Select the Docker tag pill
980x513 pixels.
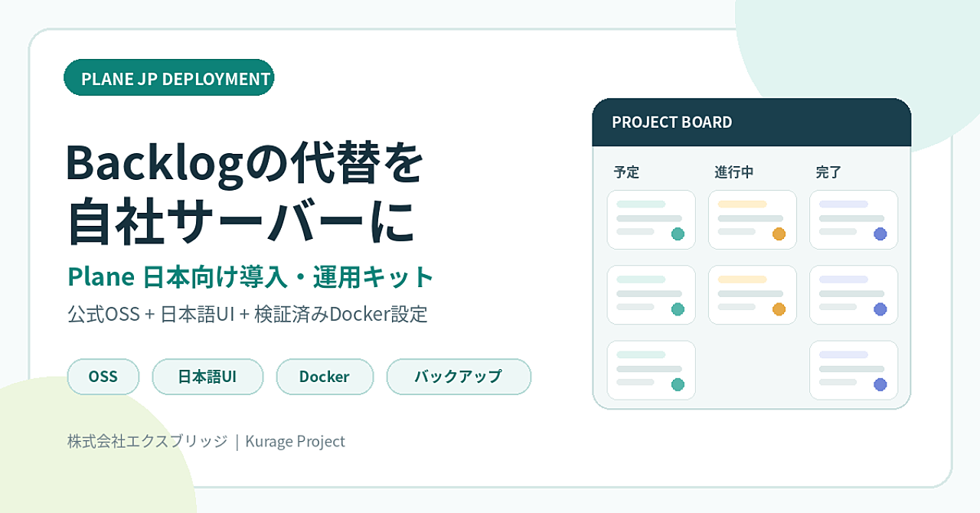(x=325, y=377)
